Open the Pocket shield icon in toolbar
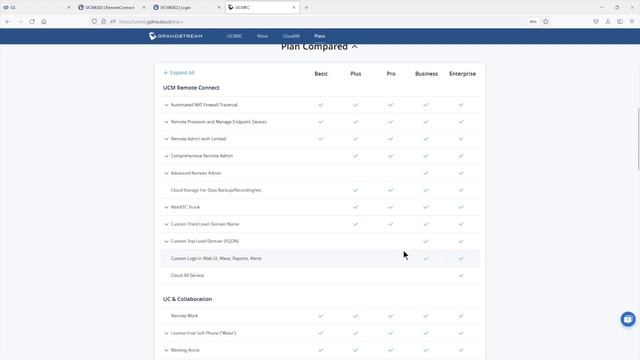 coord(596,22)
